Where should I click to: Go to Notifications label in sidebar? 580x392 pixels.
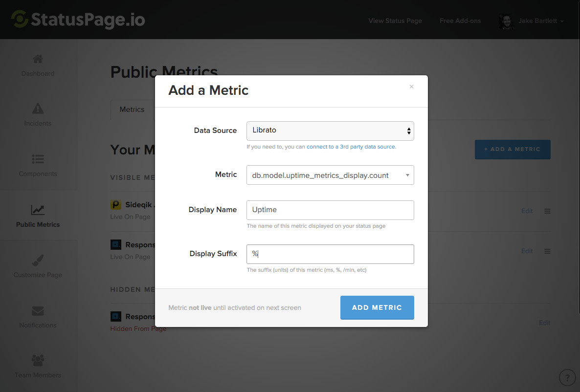38,325
